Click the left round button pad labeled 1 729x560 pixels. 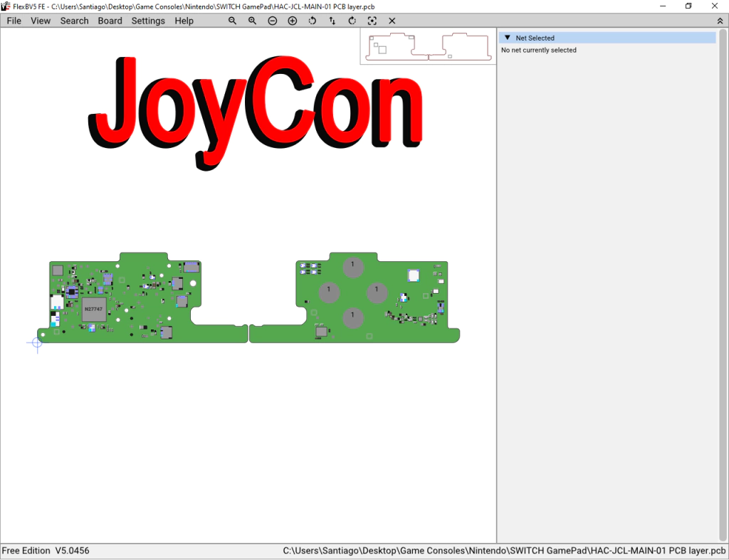click(329, 292)
